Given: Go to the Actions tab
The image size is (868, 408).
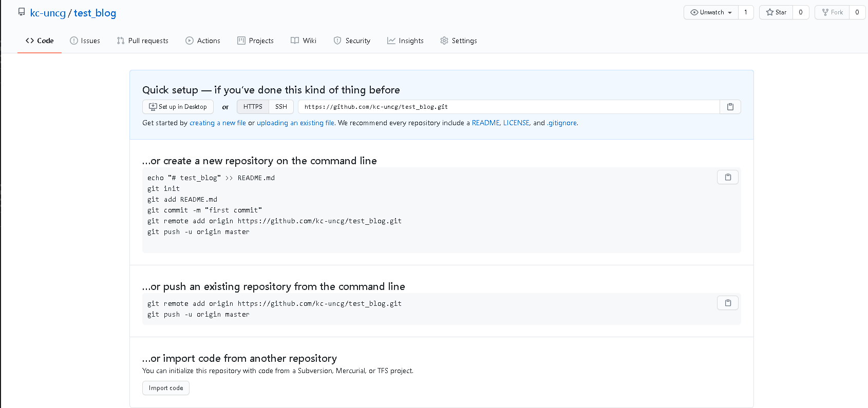Looking at the screenshot, I should [202, 41].
